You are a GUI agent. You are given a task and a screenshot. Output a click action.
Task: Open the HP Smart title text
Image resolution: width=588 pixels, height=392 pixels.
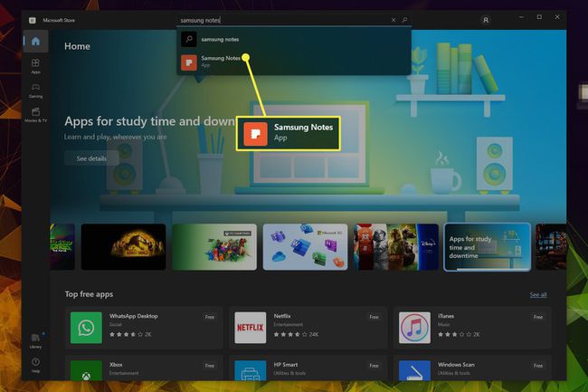(285, 365)
